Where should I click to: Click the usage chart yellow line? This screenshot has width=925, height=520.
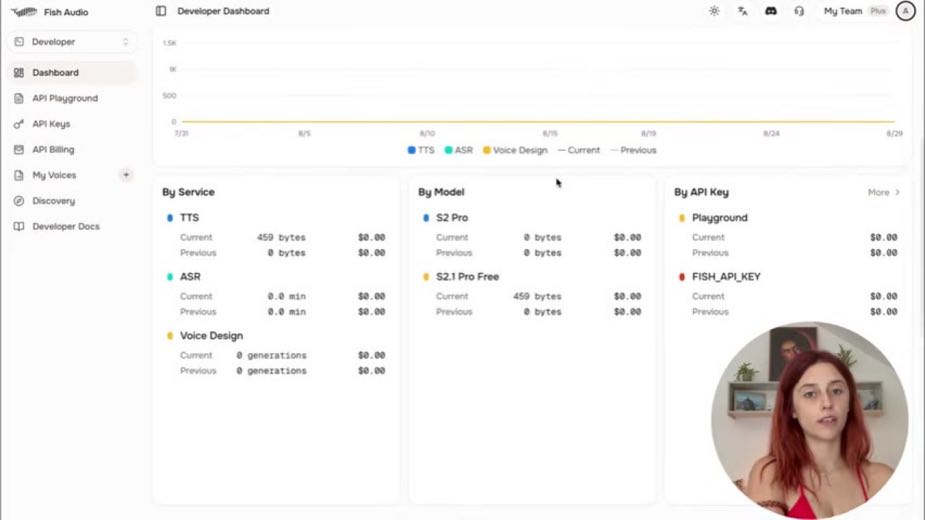coord(538,122)
